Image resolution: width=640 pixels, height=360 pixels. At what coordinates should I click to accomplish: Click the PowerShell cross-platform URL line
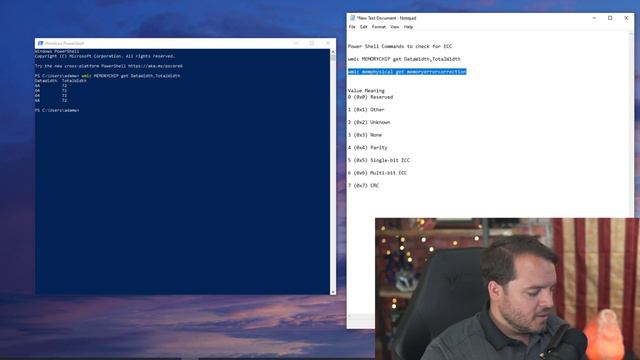[109, 66]
